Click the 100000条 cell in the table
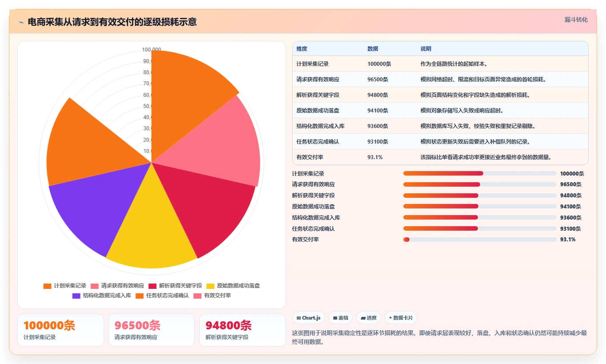The image size is (606, 364). 379,64
